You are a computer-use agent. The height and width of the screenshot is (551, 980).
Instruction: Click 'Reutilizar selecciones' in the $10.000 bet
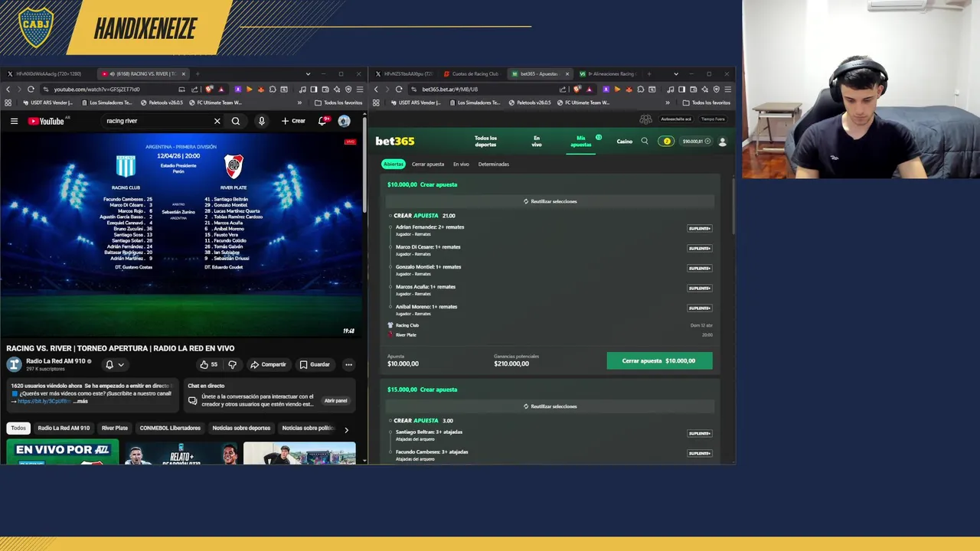coord(550,201)
